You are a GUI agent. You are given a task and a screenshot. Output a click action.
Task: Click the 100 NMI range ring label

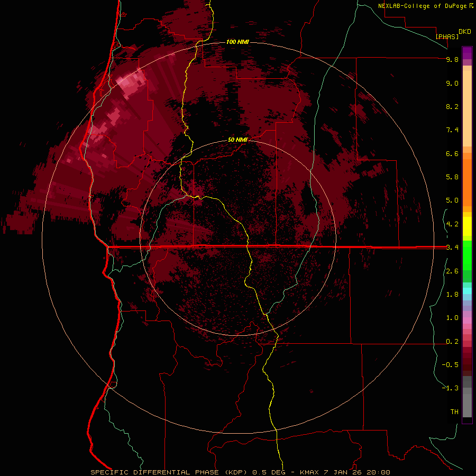click(237, 42)
